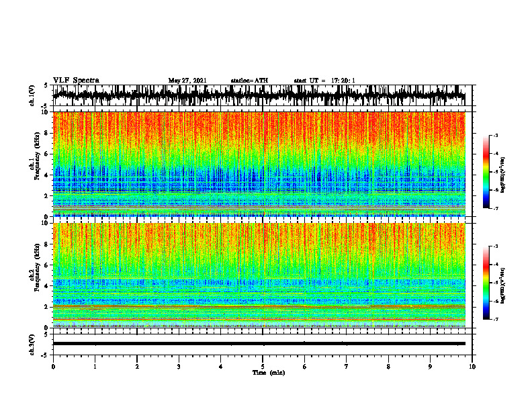
Task: Click the "6" kHz tick on ch.2 frequency axis
Action: (47, 265)
